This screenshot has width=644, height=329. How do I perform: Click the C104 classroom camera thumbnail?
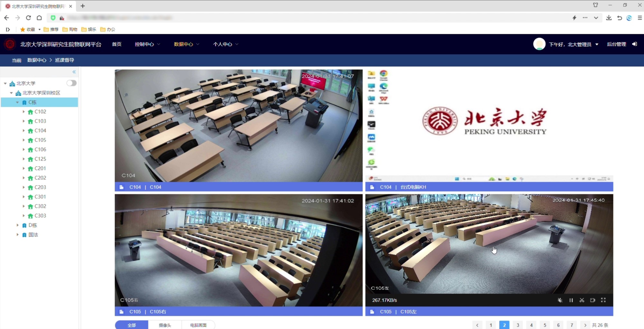[x=238, y=126]
